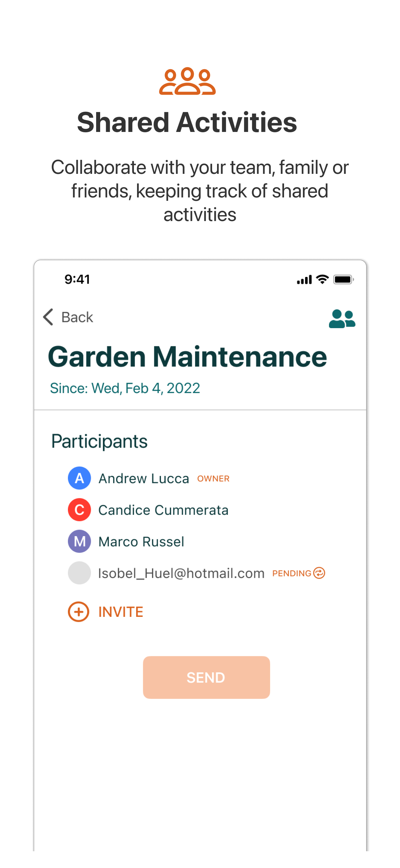
Task: Tap the Participants heading
Action: coord(99,441)
